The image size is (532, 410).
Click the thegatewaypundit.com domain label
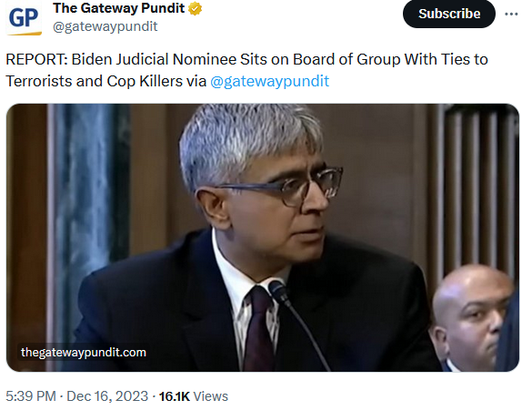[x=84, y=353]
